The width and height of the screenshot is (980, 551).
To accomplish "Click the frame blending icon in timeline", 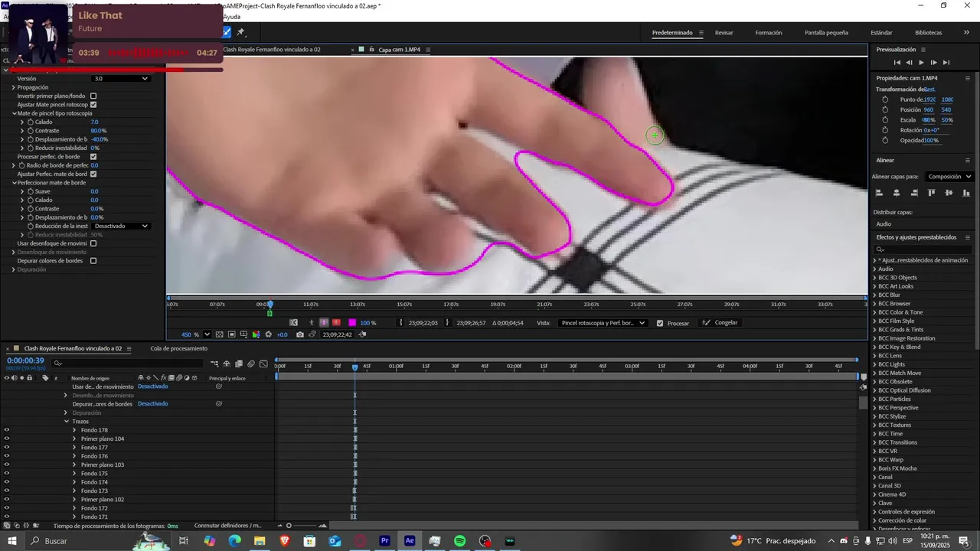I will tap(239, 364).
